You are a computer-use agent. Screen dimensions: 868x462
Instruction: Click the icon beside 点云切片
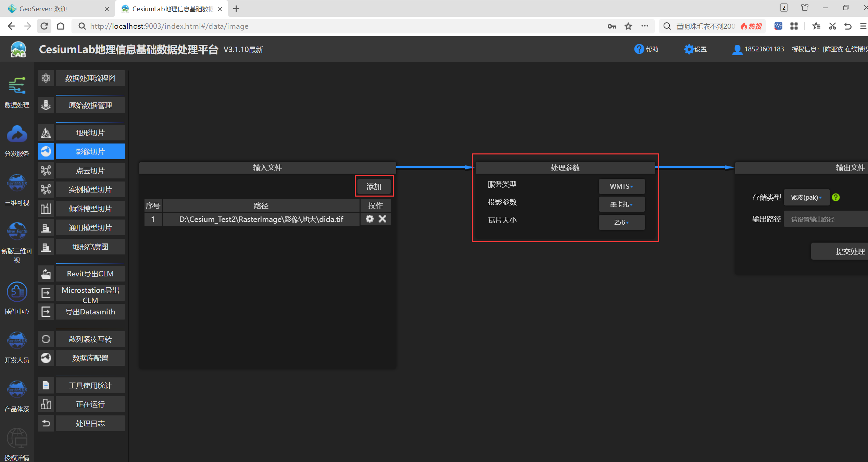(46, 171)
